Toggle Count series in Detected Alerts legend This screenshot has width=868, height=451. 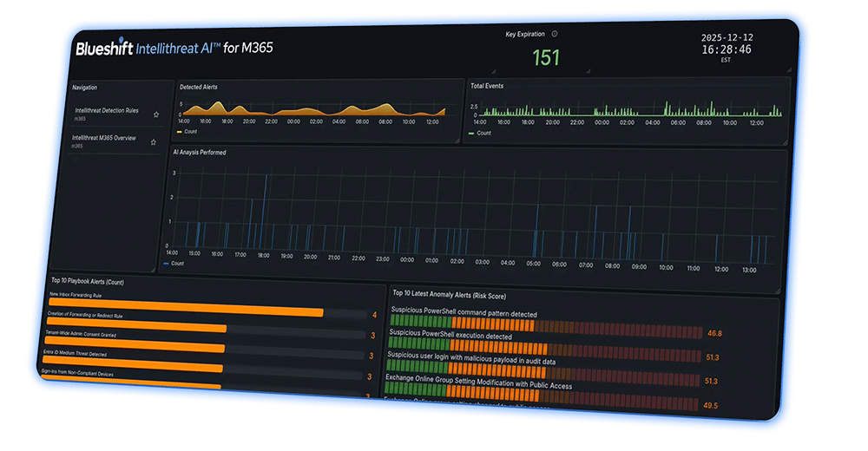190,131
